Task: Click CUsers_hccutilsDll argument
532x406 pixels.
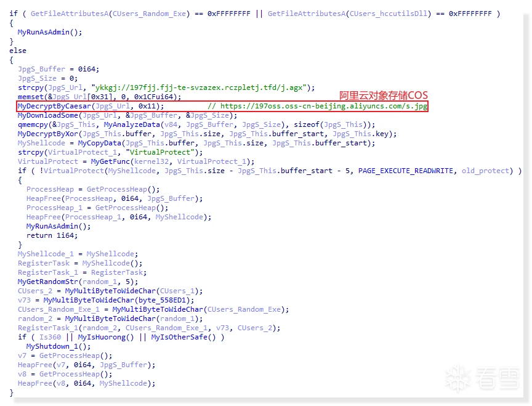Action: click(388, 14)
